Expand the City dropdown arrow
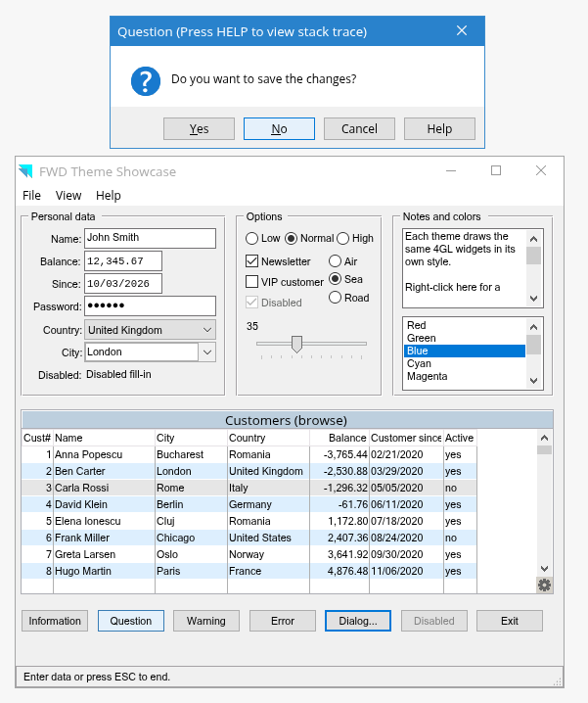The height and width of the screenshot is (703, 588). pyautogui.click(x=207, y=352)
